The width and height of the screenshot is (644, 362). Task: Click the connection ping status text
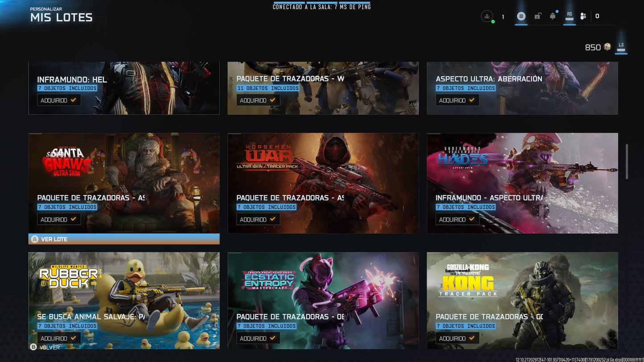(x=322, y=7)
